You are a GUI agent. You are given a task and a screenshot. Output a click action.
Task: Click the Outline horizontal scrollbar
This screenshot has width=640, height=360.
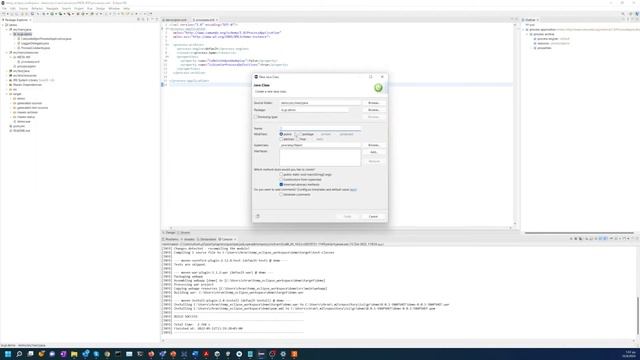[x=579, y=233]
